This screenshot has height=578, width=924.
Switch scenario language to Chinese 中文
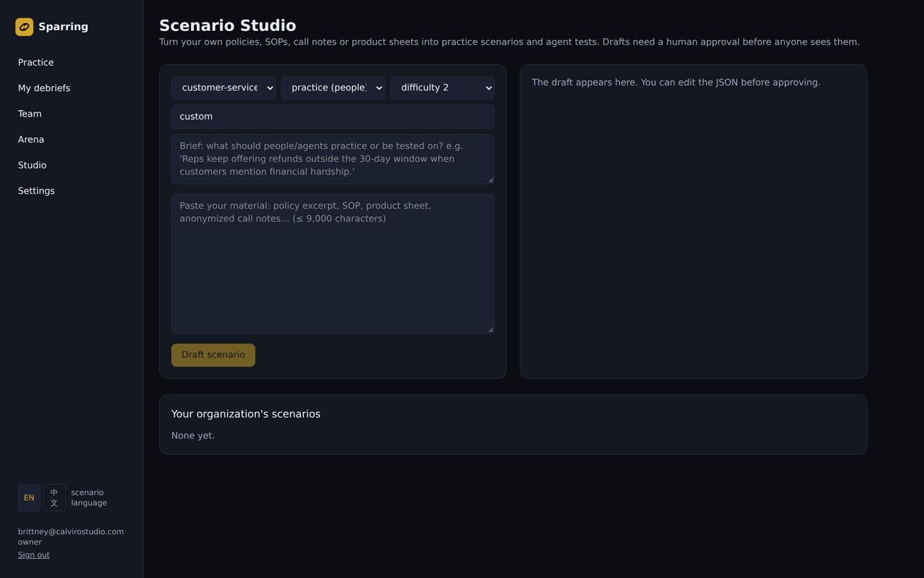point(54,498)
